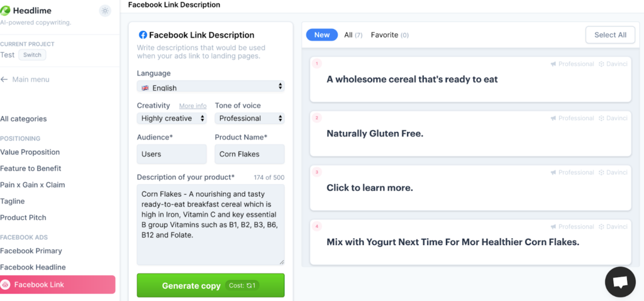Click the Facebook Link sidebar icon
The image size is (644, 301).
pyautogui.click(x=6, y=285)
